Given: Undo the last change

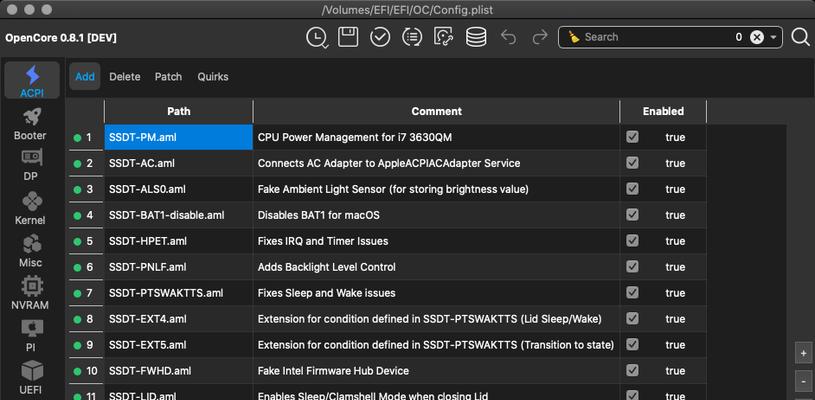Looking at the screenshot, I should [508, 37].
